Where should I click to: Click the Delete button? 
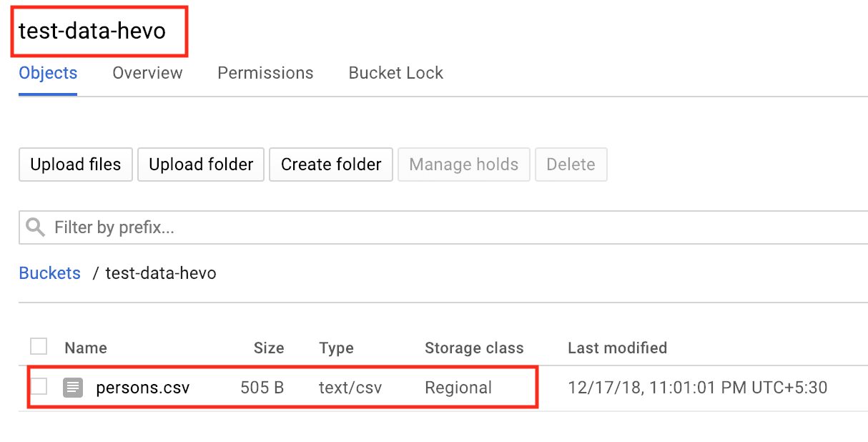(x=571, y=164)
